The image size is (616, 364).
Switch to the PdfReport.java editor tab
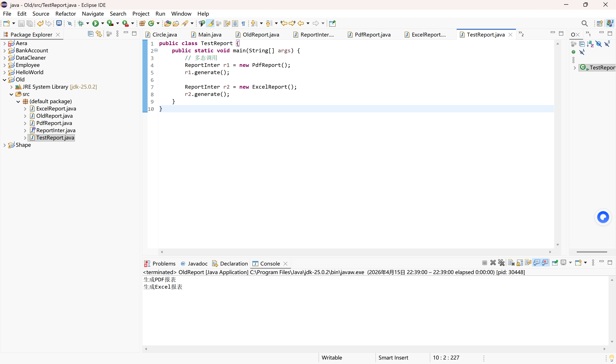(372, 35)
